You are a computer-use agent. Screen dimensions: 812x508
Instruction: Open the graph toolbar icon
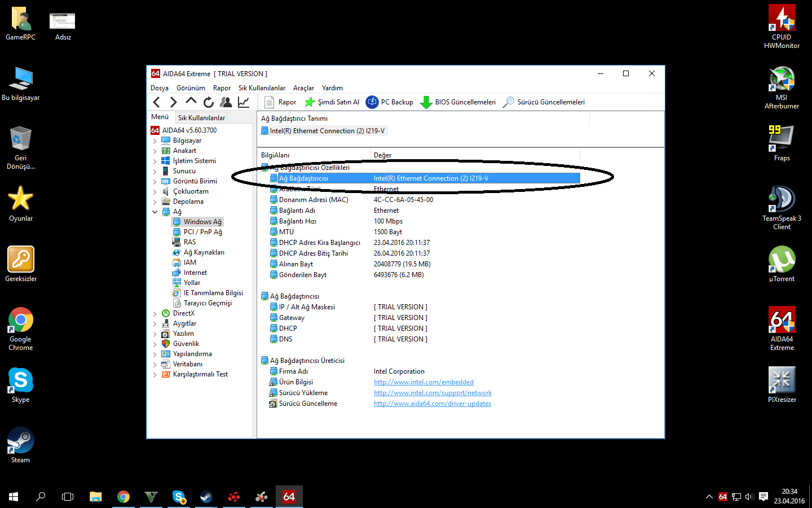[x=244, y=102]
